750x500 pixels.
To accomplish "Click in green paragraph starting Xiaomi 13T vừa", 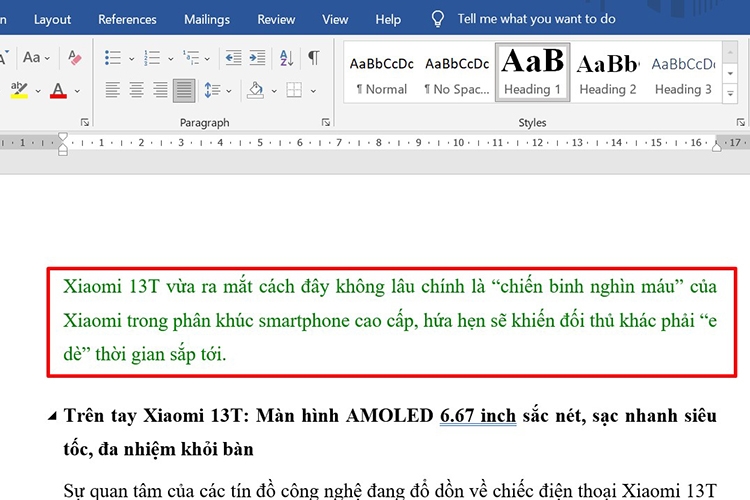I will click(x=390, y=320).
